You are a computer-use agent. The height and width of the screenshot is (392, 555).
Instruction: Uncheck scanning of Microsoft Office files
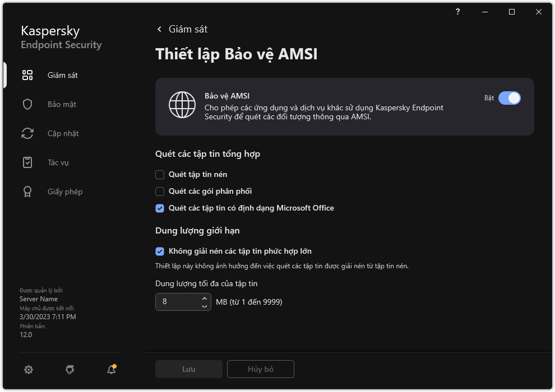click(159, 208)
